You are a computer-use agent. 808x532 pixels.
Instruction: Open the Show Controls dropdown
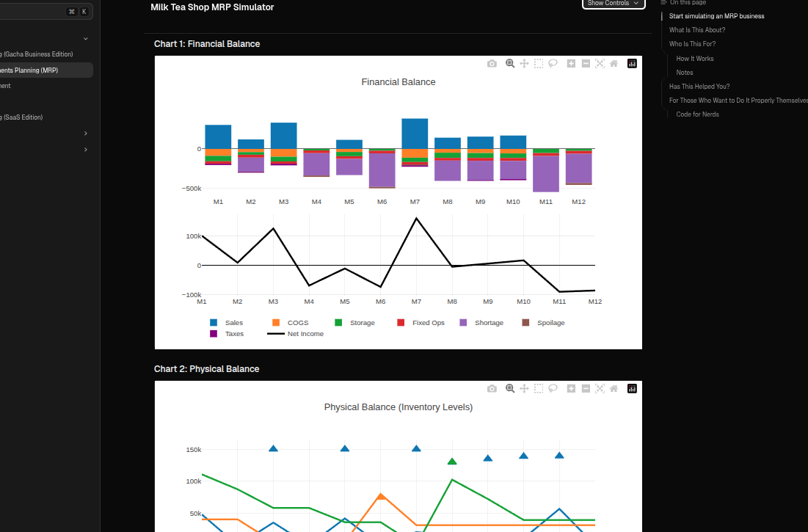point(613,4)
